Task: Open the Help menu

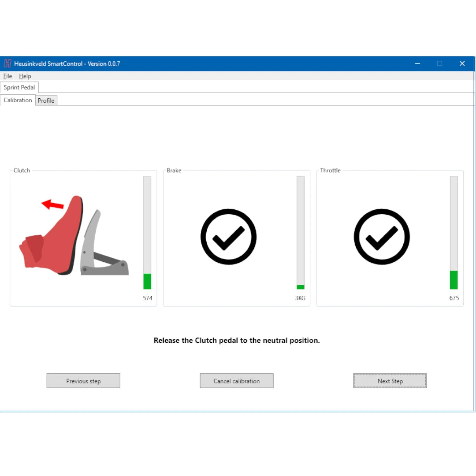Action: point(25,76)
